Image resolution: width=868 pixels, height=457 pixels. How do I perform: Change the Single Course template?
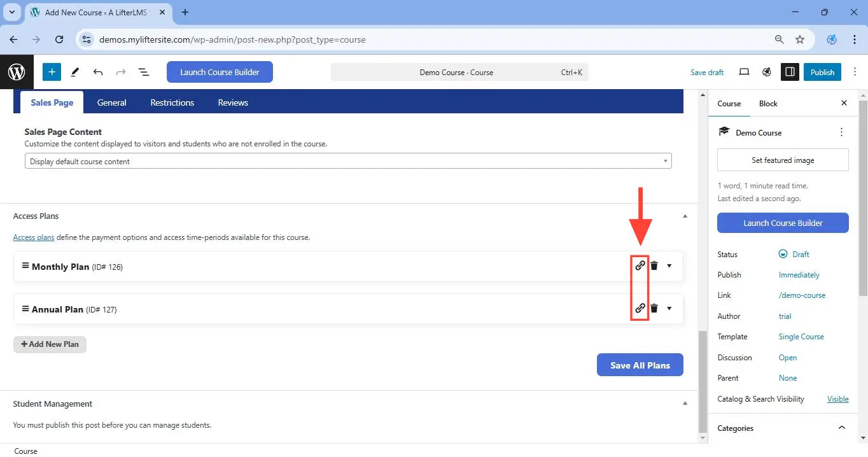coord(801,337)
